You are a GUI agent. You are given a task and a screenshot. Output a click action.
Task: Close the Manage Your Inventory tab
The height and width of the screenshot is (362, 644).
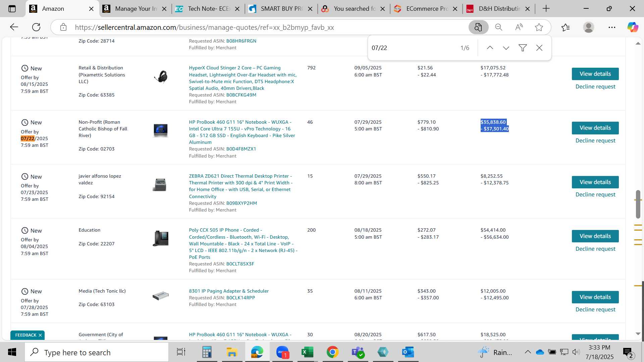pyautogui.click(x=164, y=9)
